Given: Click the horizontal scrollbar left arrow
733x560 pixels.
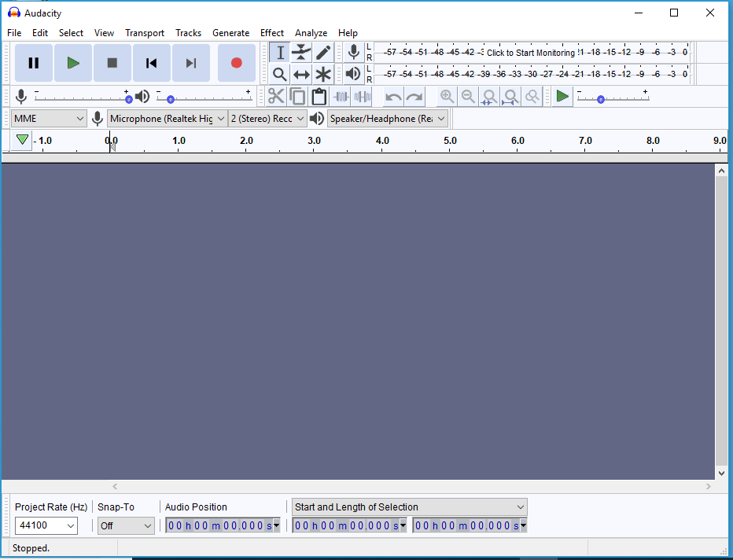Looking at the screenshot, I should tap(115, 487).
